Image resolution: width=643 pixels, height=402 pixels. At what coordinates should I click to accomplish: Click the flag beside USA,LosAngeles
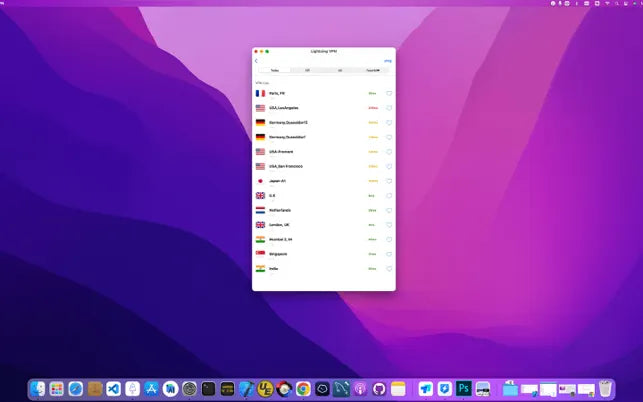coord(260,108)
